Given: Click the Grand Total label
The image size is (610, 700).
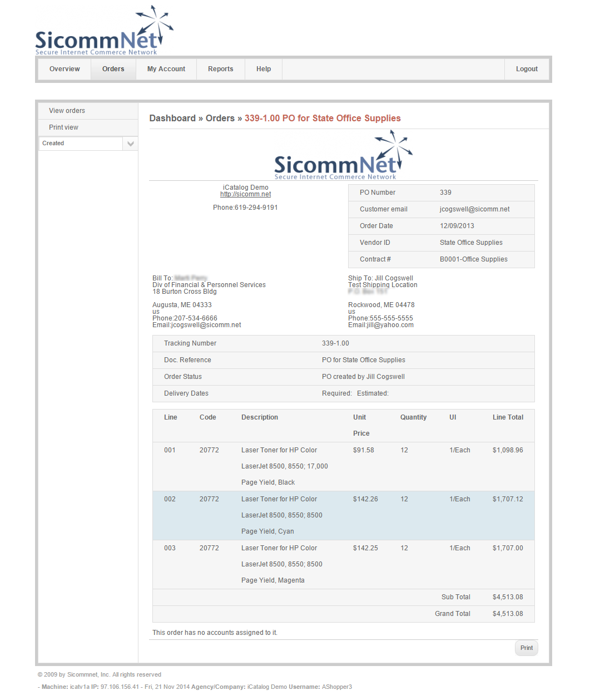Looking at the screenshot, I should click(453, 614).
